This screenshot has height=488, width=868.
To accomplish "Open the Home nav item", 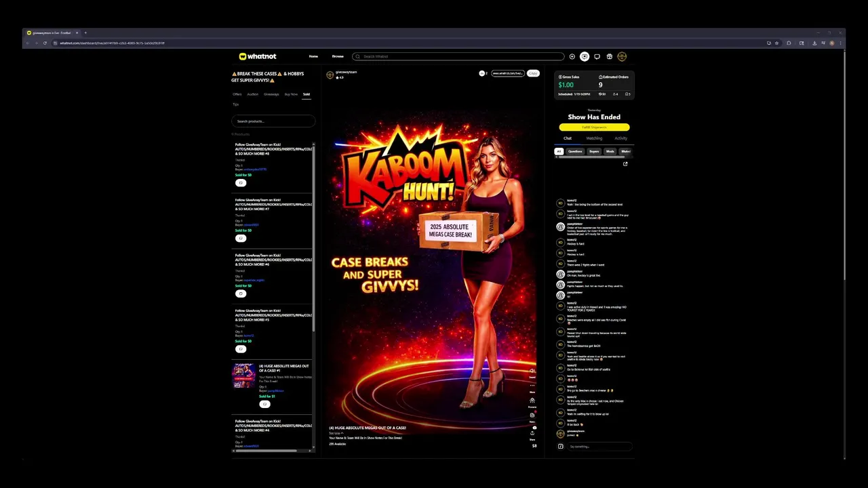I will pyautogui.click(x=313, y=57).
